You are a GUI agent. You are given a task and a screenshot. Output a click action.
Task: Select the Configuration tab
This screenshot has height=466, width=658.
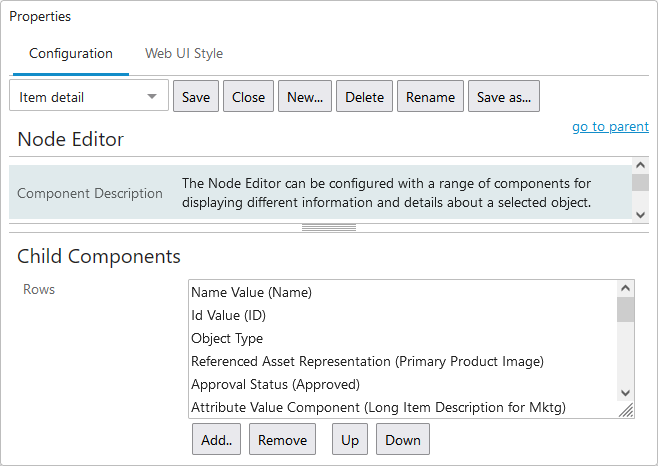(x=71, y=53)
